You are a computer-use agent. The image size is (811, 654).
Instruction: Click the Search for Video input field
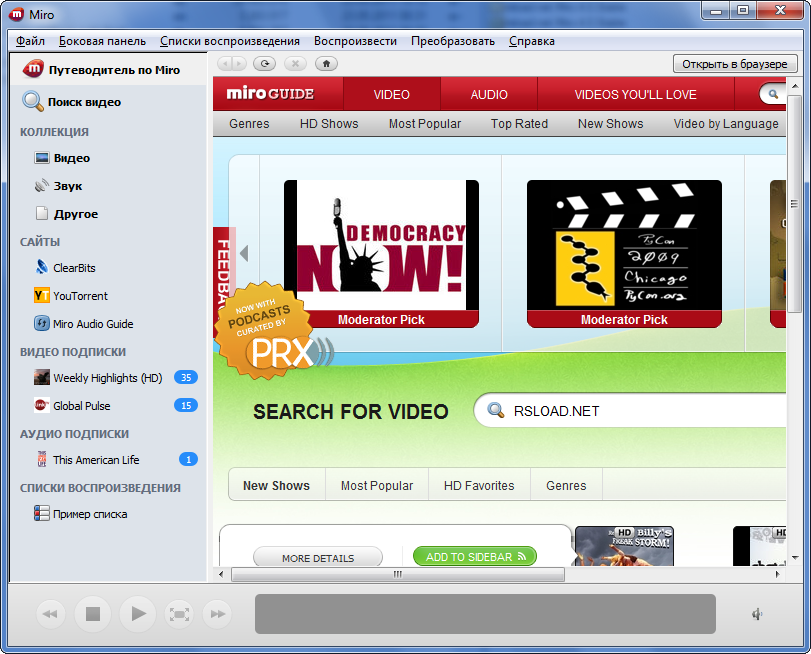[x=630, y=411]
